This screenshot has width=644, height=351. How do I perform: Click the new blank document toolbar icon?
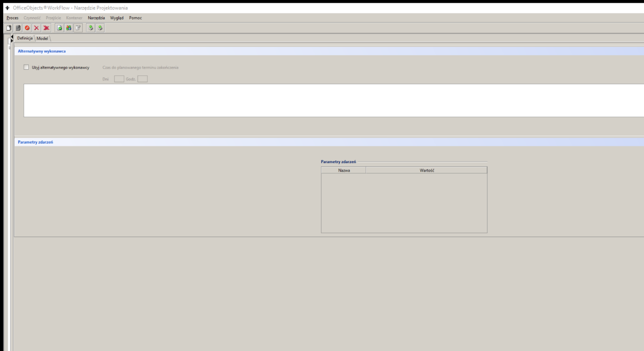click(9, 28)
